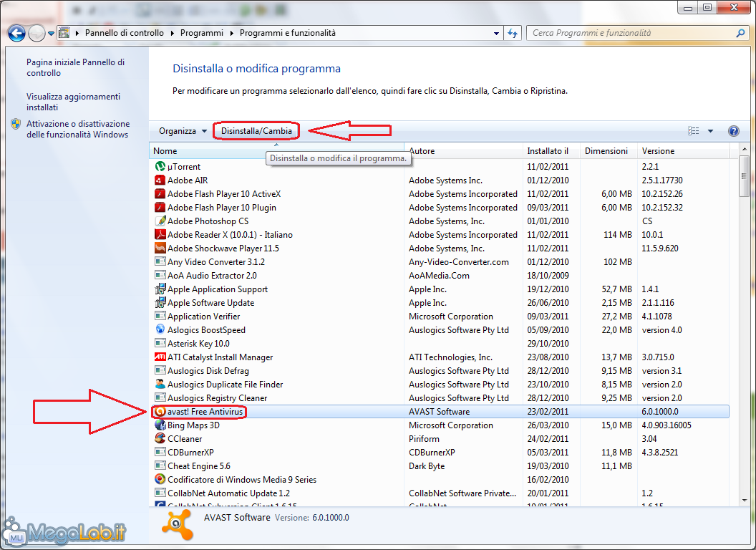This screenshot has width=756, height=550.
Task: Select the CCleaner icon
Action: (x=160, y=438)
